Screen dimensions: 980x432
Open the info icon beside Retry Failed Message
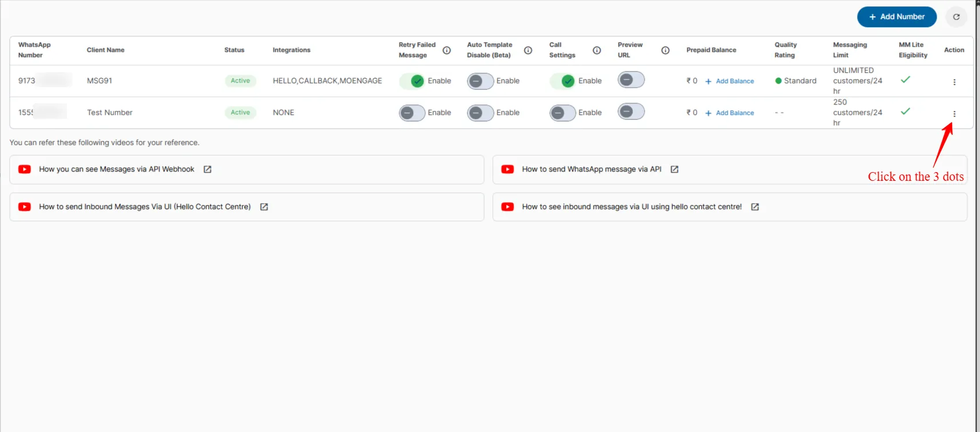pos(447,50)
